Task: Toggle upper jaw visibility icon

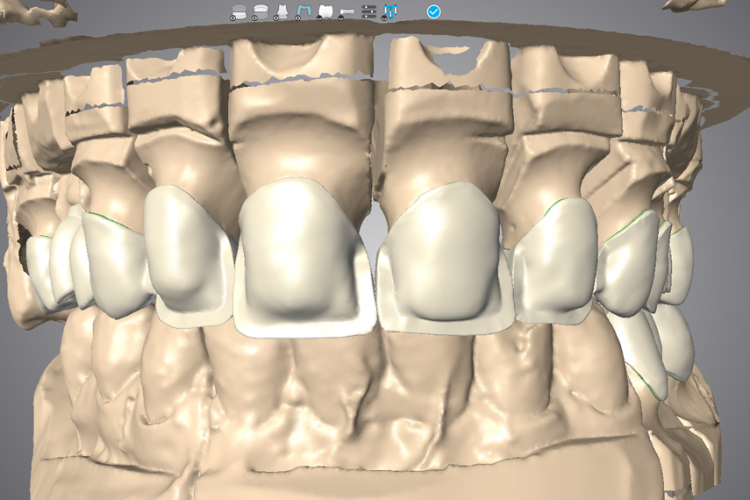Action: click(x=260, y=11)
